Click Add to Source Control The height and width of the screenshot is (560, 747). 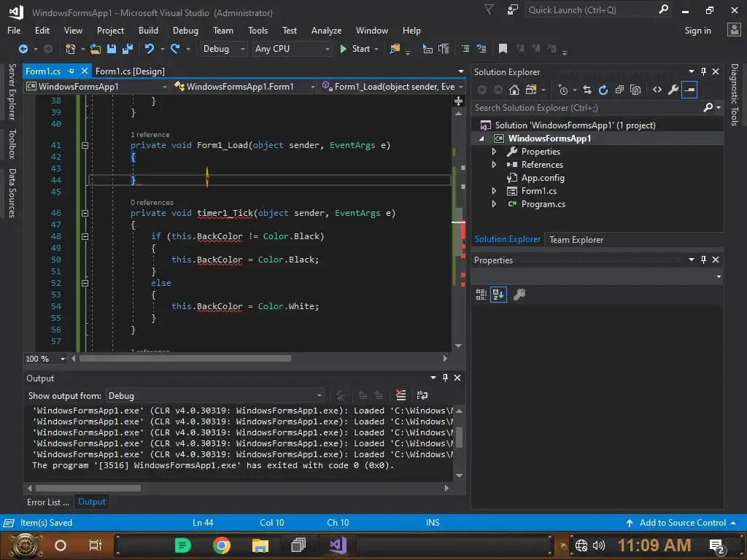click(x=682, y=523)
